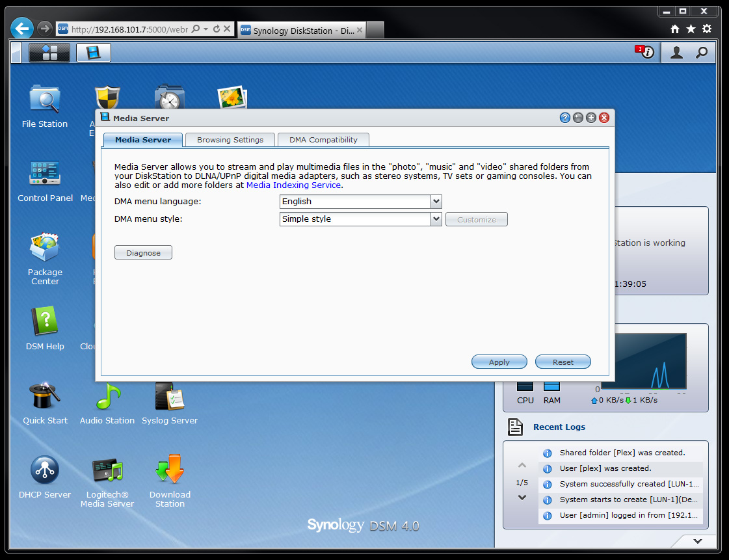Open the DSM main menu button
Viewport: 729px width, 560px height.
pos(49,53)
